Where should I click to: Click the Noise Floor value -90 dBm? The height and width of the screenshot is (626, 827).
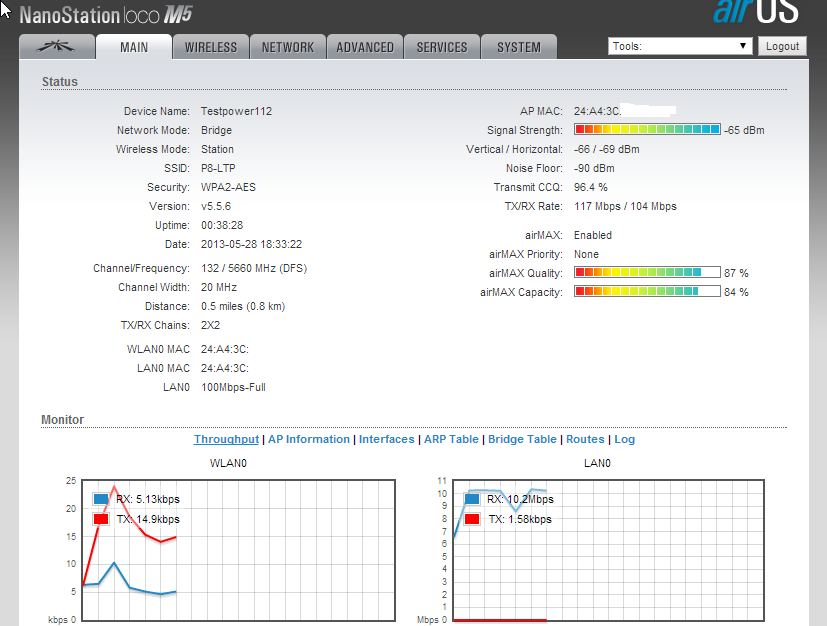tap(594, 168)
